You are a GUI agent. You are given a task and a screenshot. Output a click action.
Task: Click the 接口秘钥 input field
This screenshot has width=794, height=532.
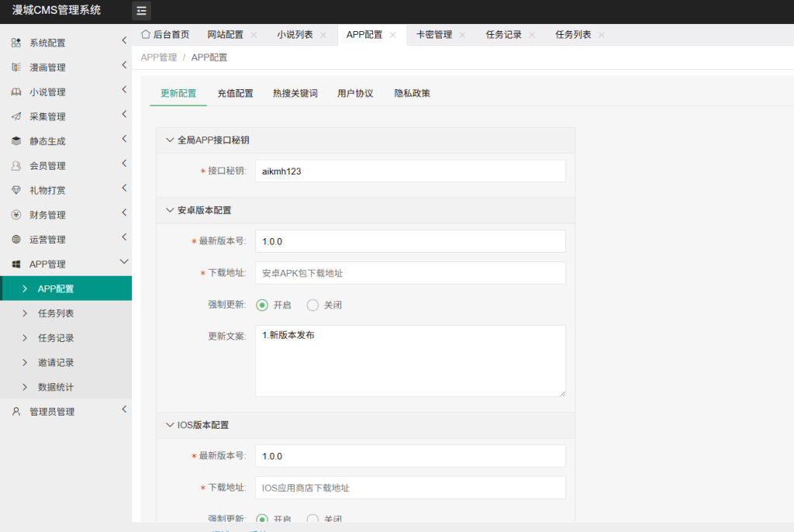tap(410, 170)
